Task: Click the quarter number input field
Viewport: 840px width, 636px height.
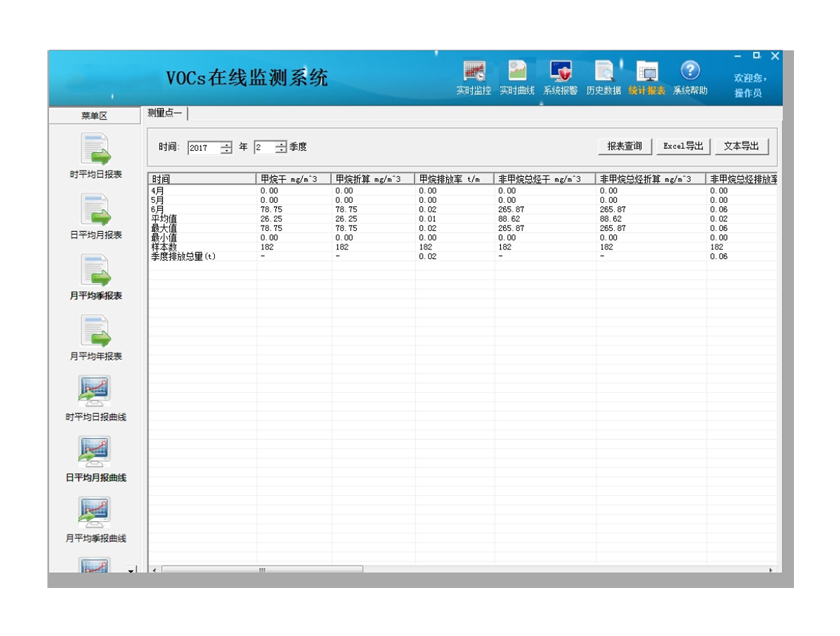Action: pos(264,147)
